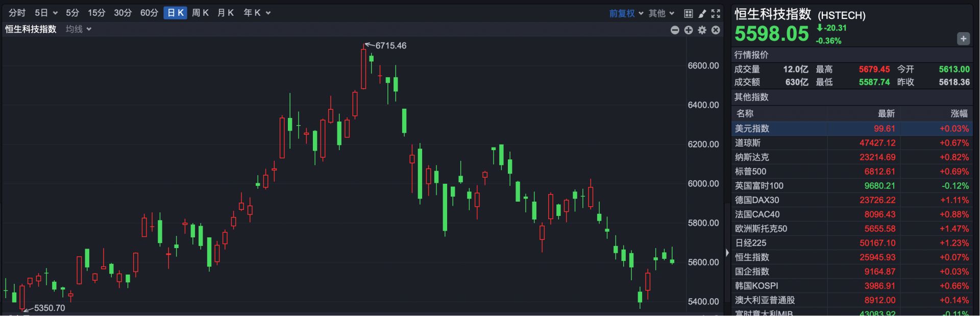Select the 60分 interval tab
The image size is (980, 316).
149,13
